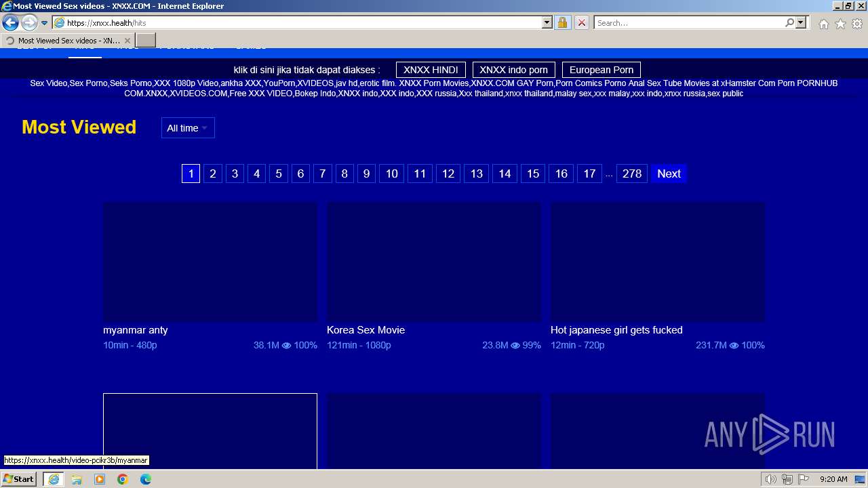Open the Favorites star icon
868x488 pixels.
(840, 24)
